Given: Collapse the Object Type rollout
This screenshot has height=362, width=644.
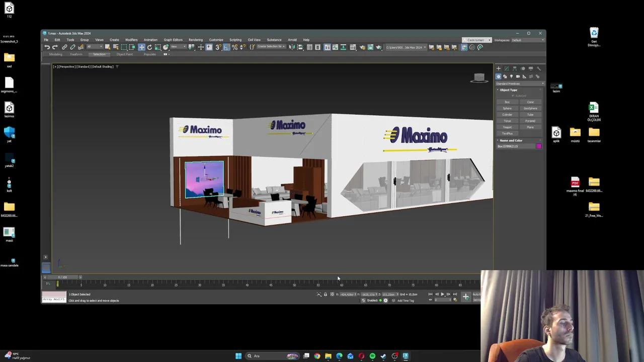Looking at the screenshot, I should (508, 90).
